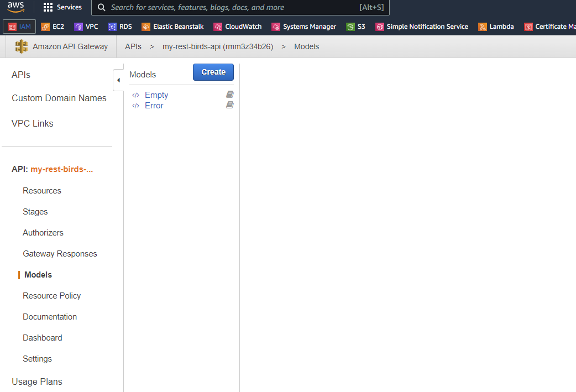Click the S3 bucket icon
576x392 pixels.
[x=350, y=27]
